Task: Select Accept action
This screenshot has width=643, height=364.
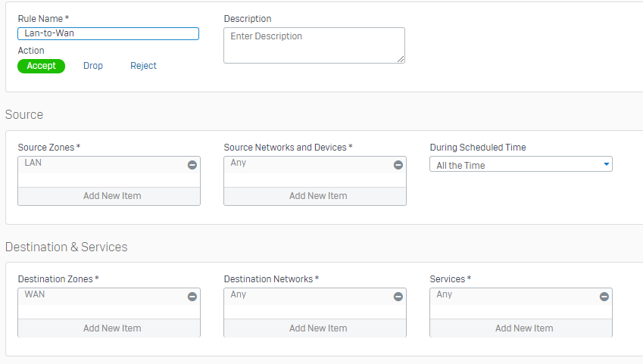Action: 42,66
